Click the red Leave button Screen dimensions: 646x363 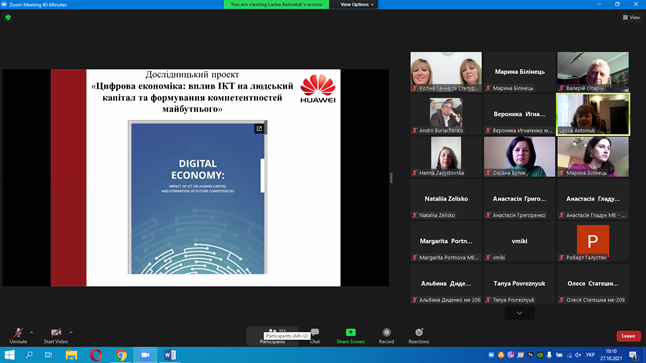coord(628,336)
